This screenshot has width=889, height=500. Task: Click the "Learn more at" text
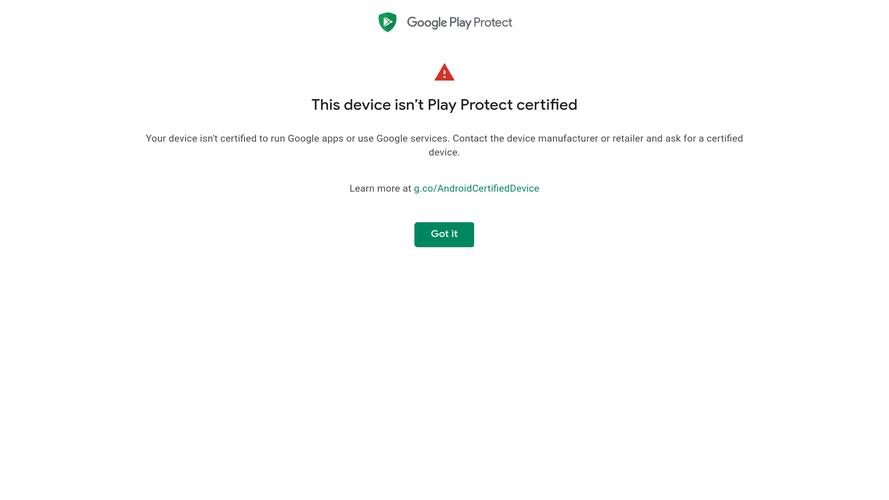click(380, 188)
